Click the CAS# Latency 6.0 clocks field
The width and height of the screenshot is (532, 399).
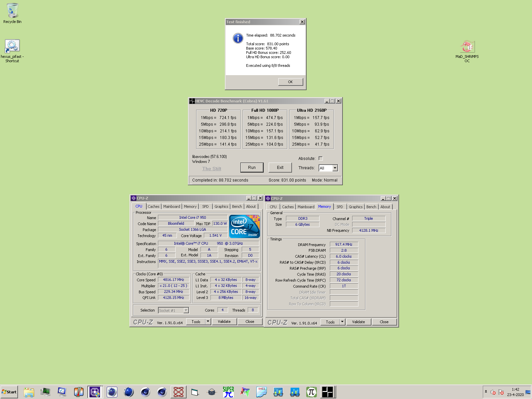tap(344, 256)
